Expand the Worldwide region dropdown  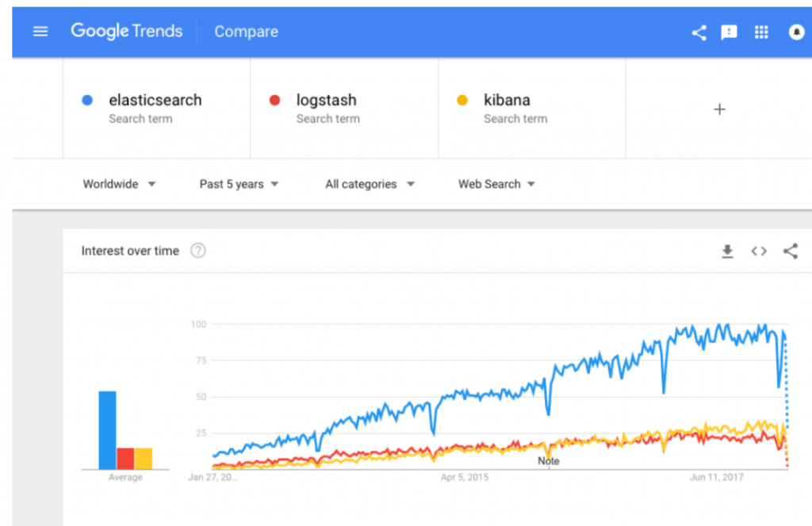(x=120, y=184)
